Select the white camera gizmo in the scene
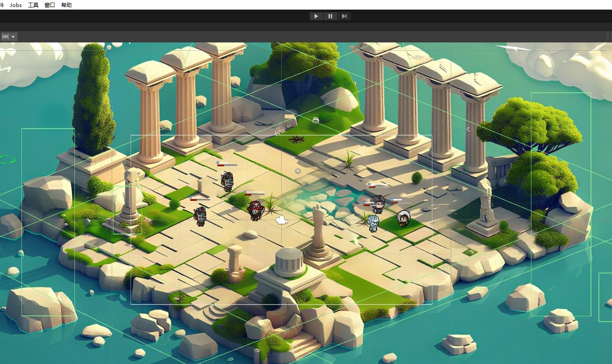 tap(281, 220)
